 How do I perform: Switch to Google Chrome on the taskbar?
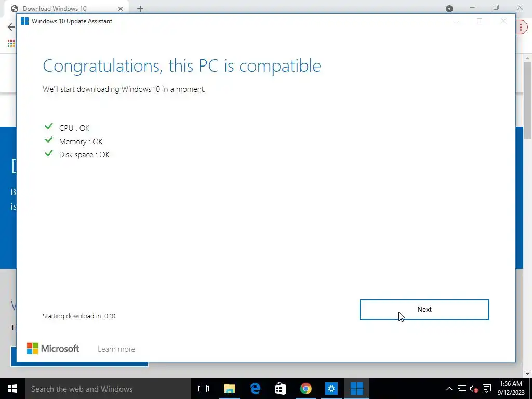[305, 389]
